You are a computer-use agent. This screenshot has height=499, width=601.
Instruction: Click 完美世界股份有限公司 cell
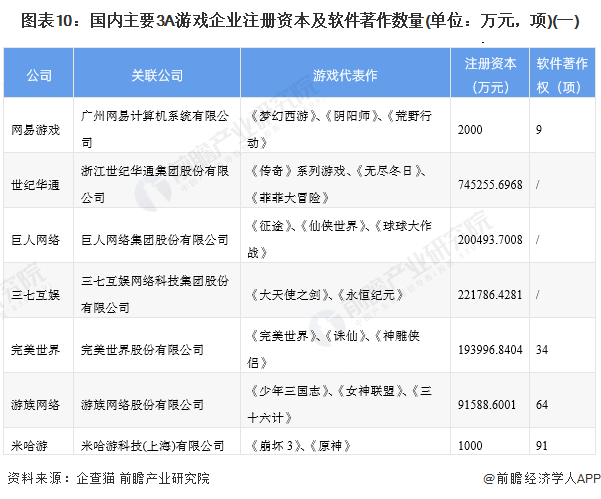click(157, 345)
